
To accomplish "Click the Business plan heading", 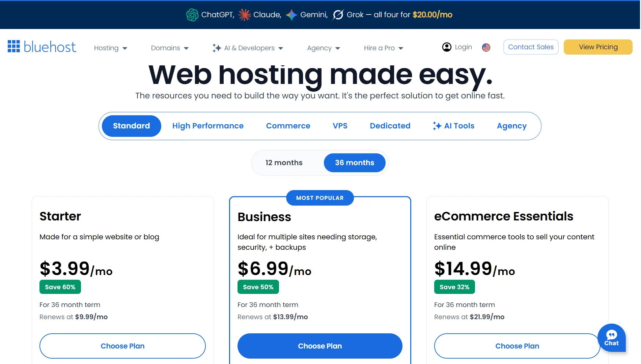I will [264, 217].
